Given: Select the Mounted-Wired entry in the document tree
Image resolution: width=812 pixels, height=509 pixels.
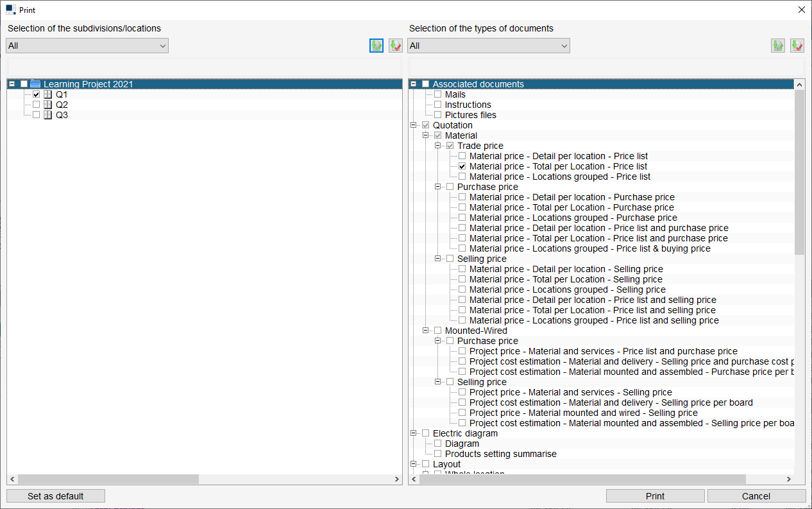Looking at the screenshot, I should (465, 331).
